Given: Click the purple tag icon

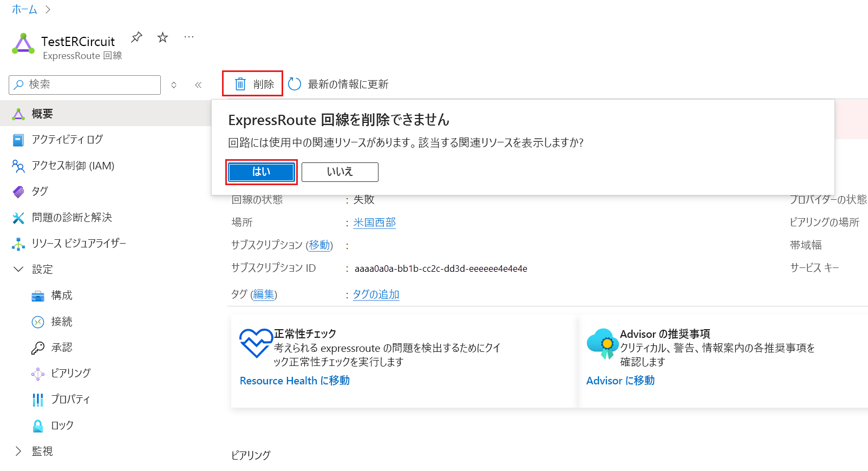Looking at the screenshot, I should [x=18, y=192].
